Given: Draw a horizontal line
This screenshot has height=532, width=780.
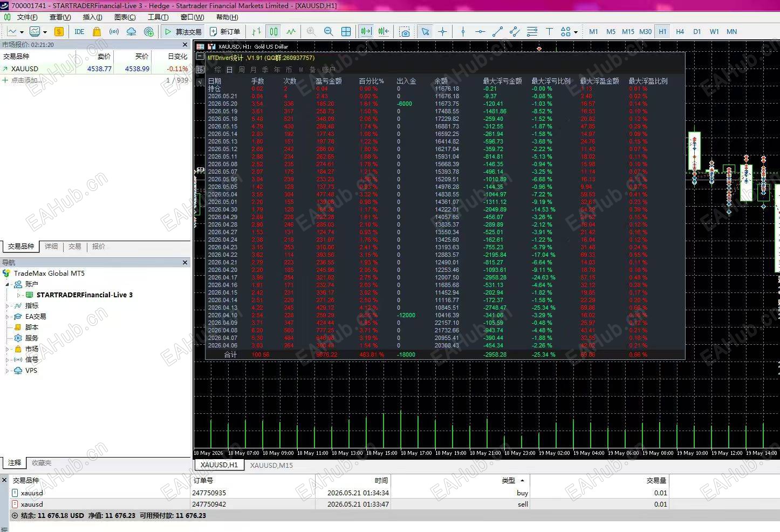Looking at the screenshot, I should [480, 32].
